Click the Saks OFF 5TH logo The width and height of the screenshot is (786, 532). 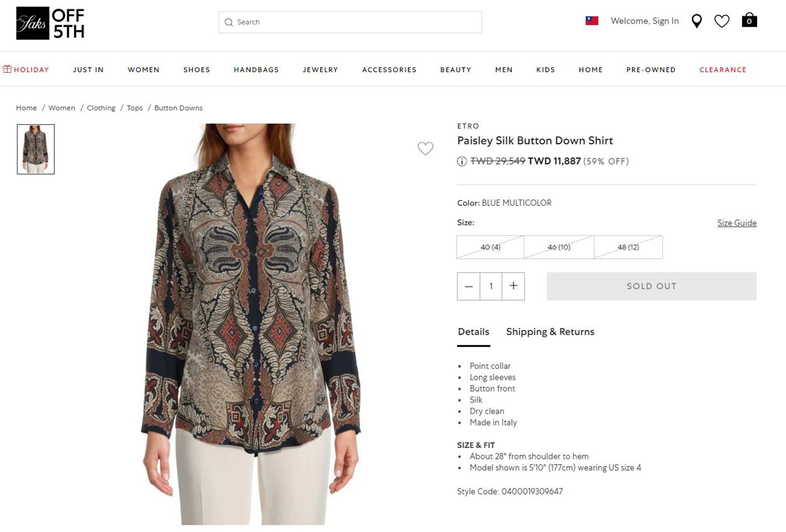point(50,23)
